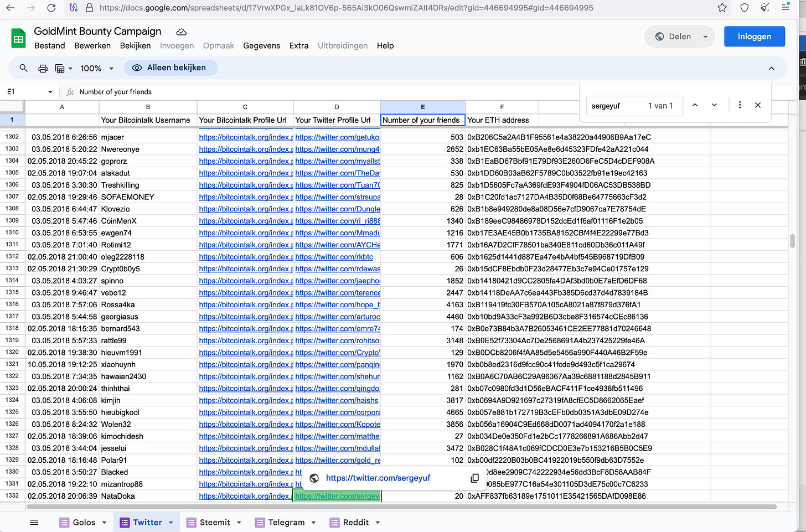Viewport: 806px width, 532px height.
Task: Open Reddit sheet tab menu arrow
Action: [x=378, y=522]
